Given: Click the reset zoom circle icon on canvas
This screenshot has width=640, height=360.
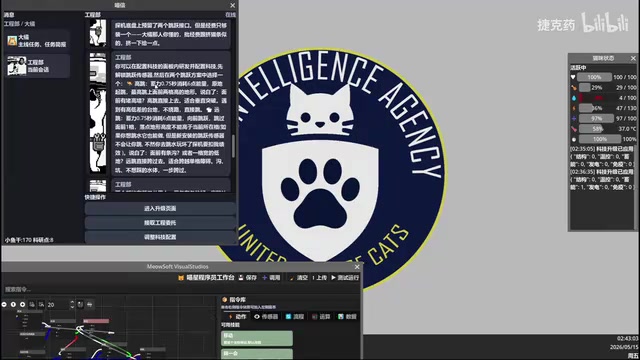Looking at the screenshot, I should [x=13, y=304].
